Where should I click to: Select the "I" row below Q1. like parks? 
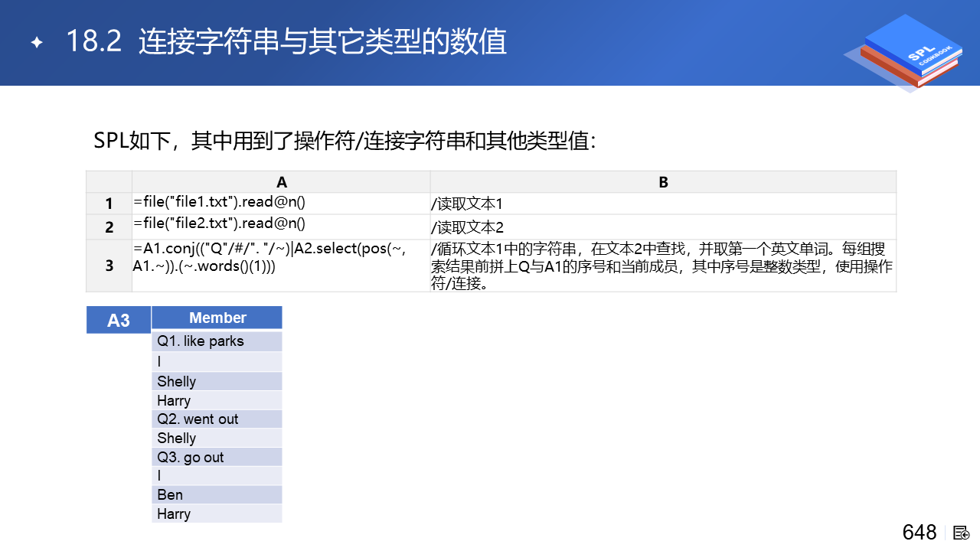[x=217, y=361]
